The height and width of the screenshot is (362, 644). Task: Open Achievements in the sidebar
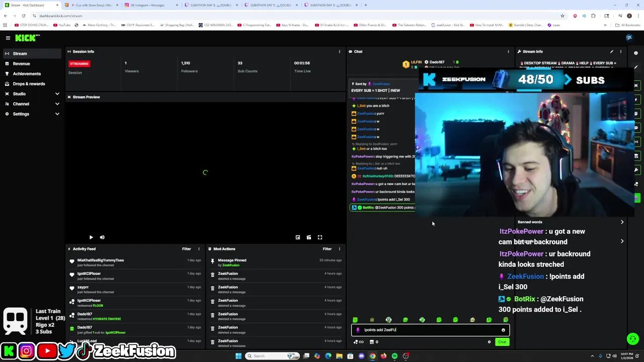(32, 73)
